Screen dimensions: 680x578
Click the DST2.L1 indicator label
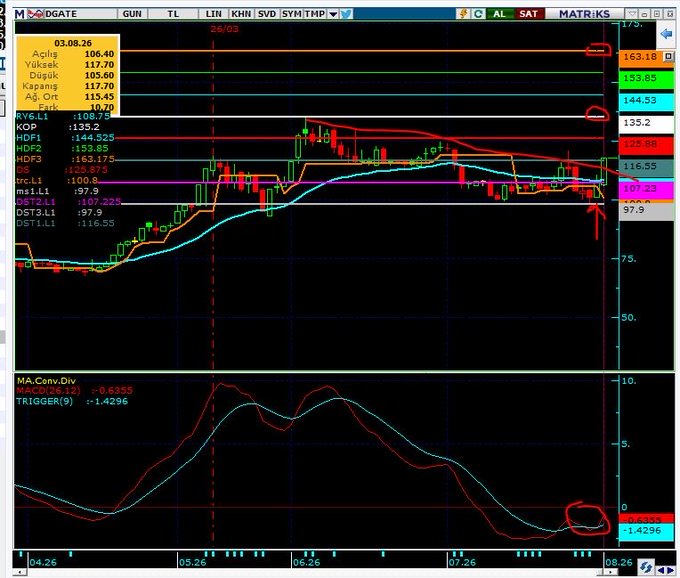click(x=68, y=202)
